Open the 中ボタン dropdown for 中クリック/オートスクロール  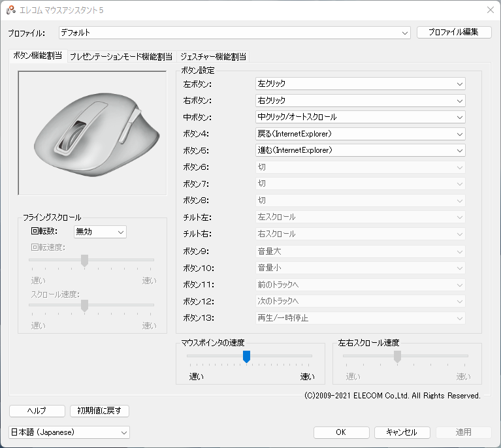click(360, 117)
